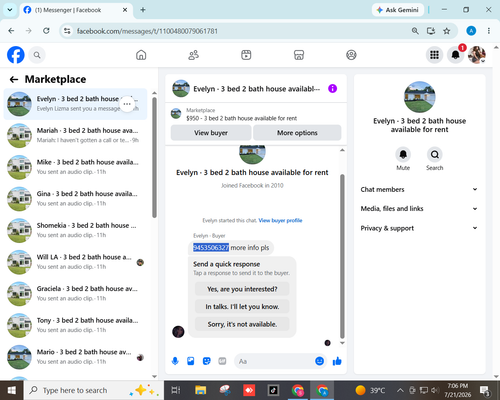Screen dimensions: 500x400
Task: Choose a GIF icon in composer
Action: [222, 361]
